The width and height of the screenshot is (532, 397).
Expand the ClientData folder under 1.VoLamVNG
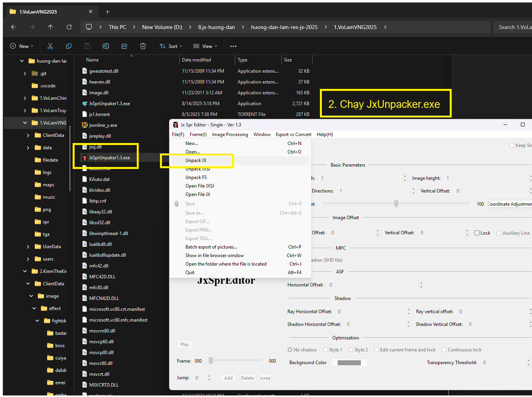[28, 135]
